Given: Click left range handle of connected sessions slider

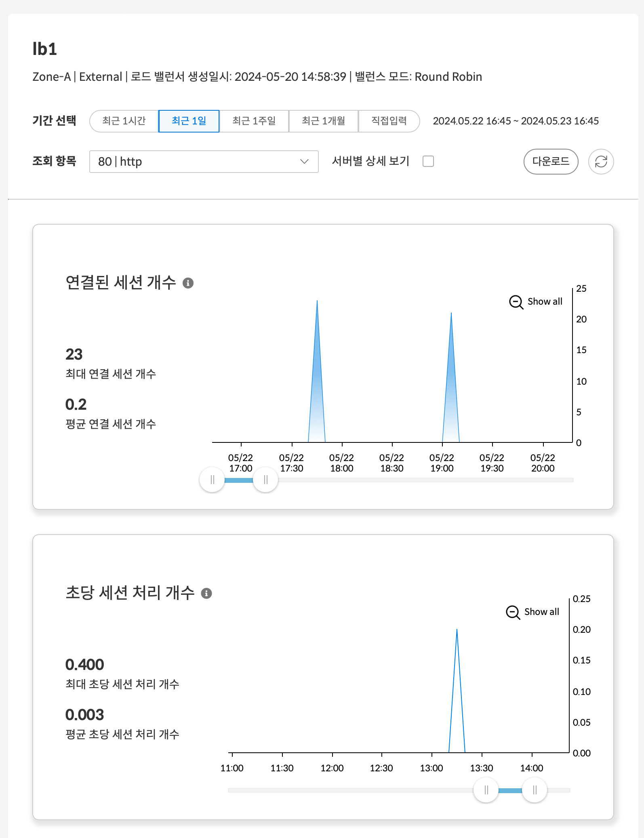Looking at the screenshot, I should 212,480.
